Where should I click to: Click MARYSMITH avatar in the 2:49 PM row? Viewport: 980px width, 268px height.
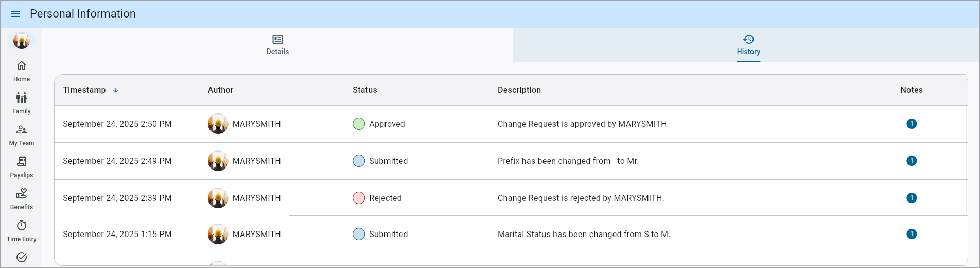(x=218, y=161)
